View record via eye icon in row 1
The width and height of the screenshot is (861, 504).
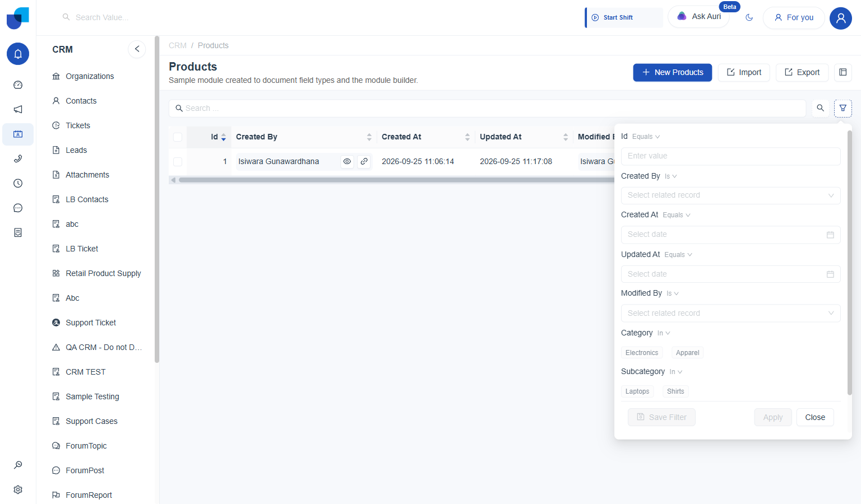(347, 161)
